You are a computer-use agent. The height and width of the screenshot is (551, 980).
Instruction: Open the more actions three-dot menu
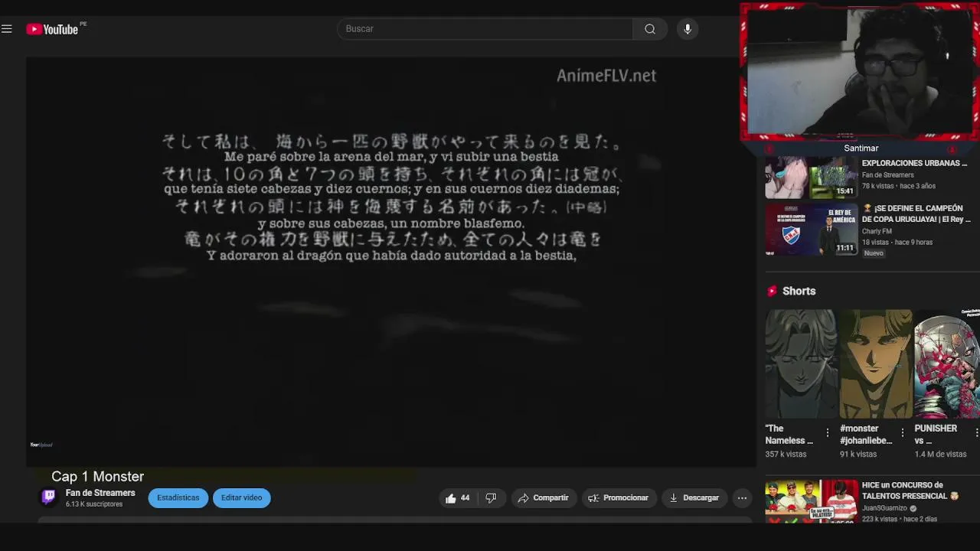(742, 497)
